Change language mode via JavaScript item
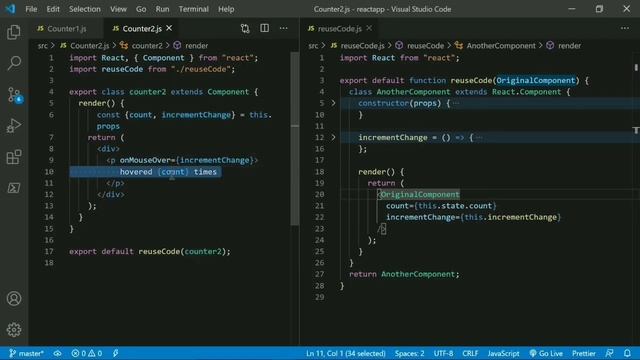640x360 pixels. tap(503, 353)
